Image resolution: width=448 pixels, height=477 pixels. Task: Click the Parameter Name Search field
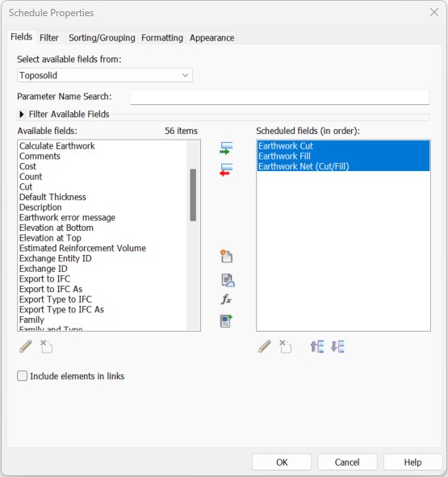click(279, 97)
